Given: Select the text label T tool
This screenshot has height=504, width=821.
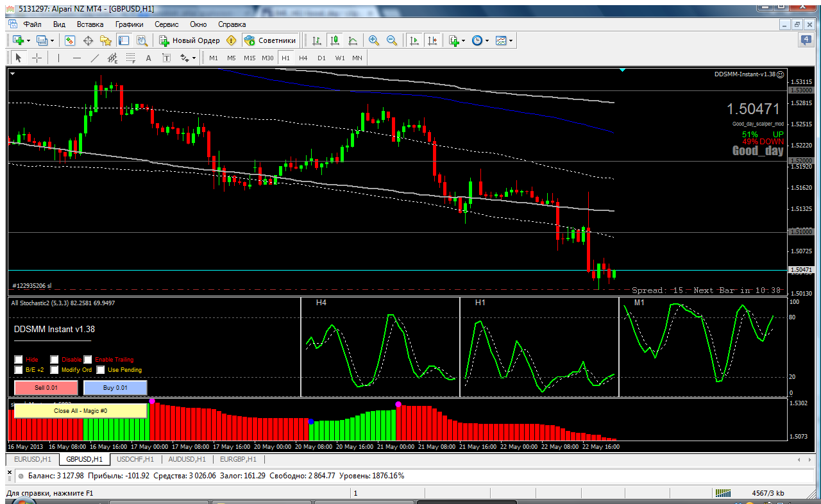Looking at the screenshot, I should [x=166, y=58].
